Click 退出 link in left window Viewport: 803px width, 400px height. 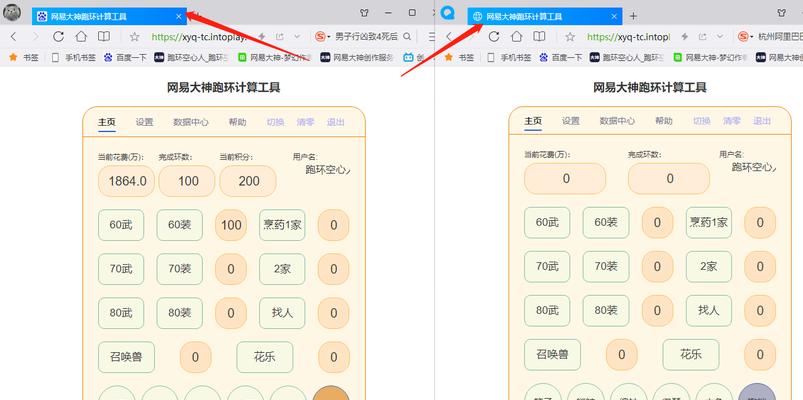point(335,122)
